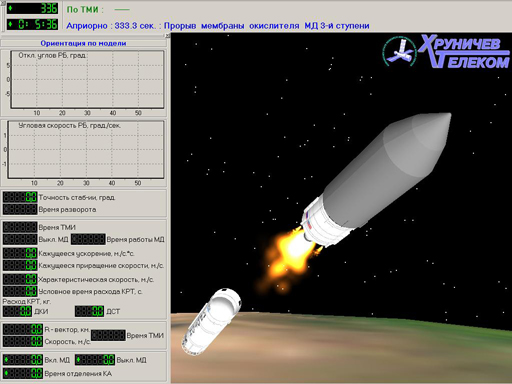
Task: Click the R-вектор, км digital readout
Action: tap(23, 329)
